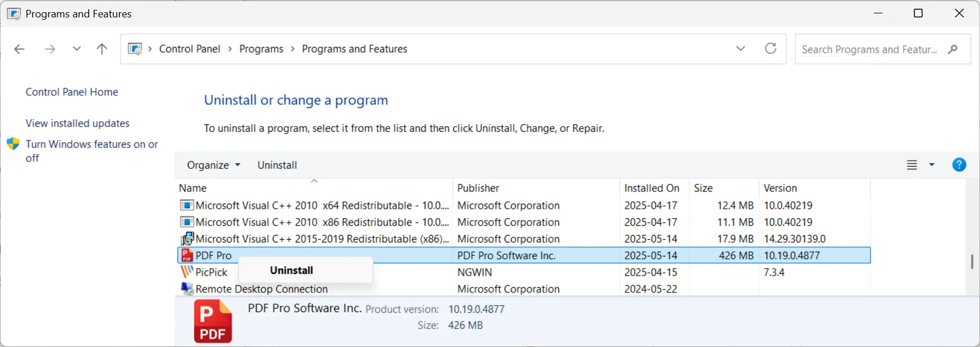The image size is (980, 347).
Task: Click the Programs and Features title icon
Action: tap(13, 13)
